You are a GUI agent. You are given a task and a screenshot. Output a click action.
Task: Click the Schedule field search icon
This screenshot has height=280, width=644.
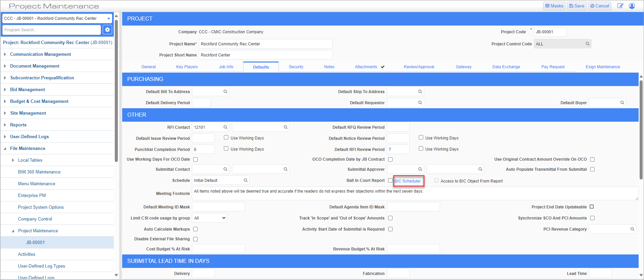point(245,181)
